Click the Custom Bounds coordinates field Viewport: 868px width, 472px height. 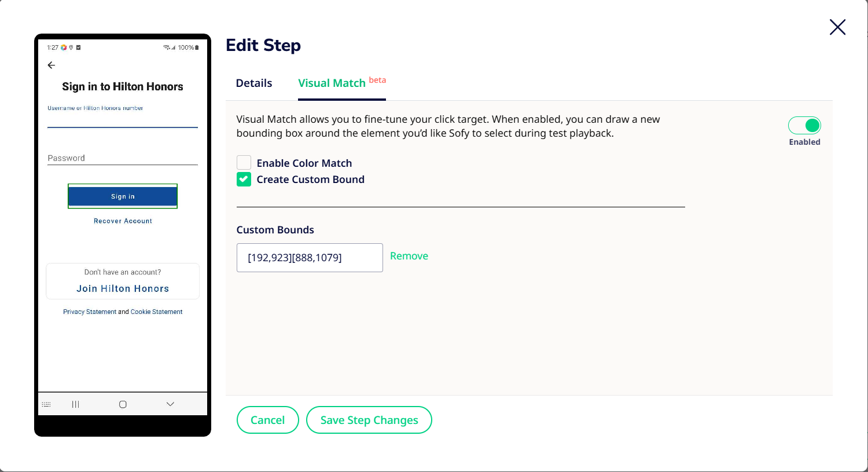click(x=310, y=258)
